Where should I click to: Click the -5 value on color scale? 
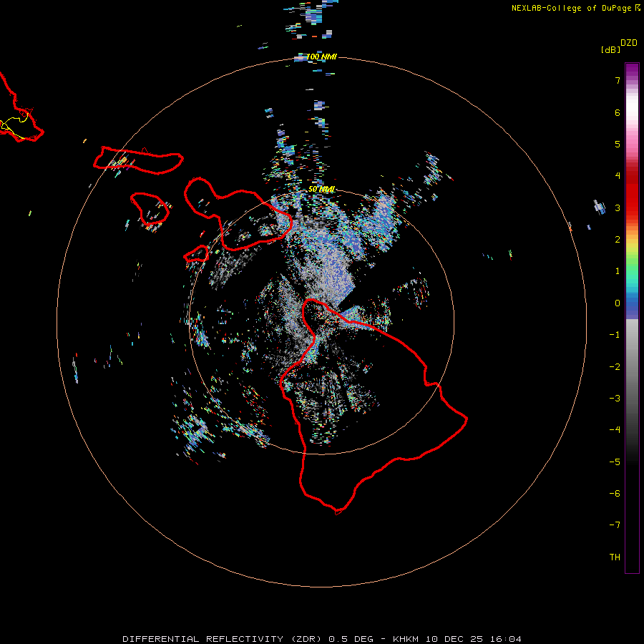[615, 462]
